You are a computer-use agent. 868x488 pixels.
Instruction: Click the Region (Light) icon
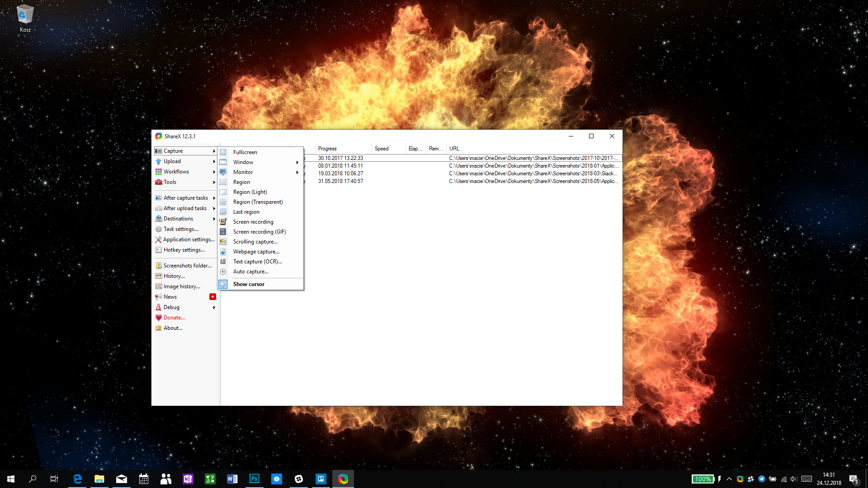click(223, 192)
